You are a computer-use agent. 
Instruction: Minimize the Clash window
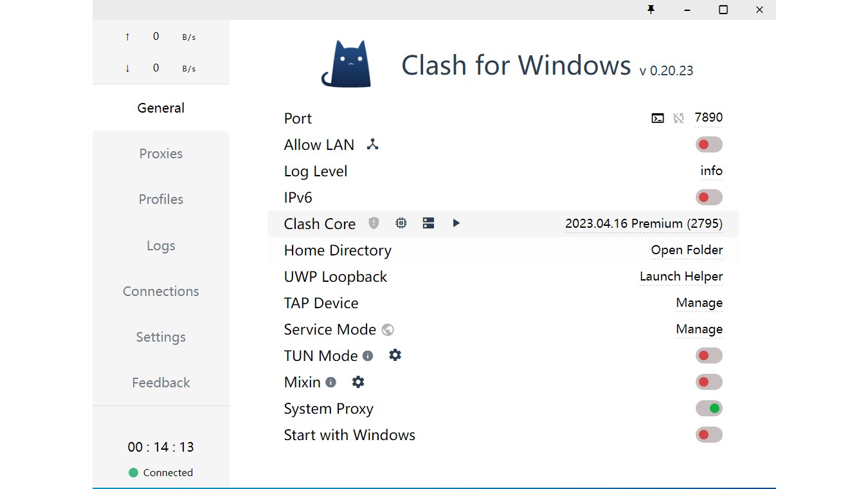coord(687,10)
